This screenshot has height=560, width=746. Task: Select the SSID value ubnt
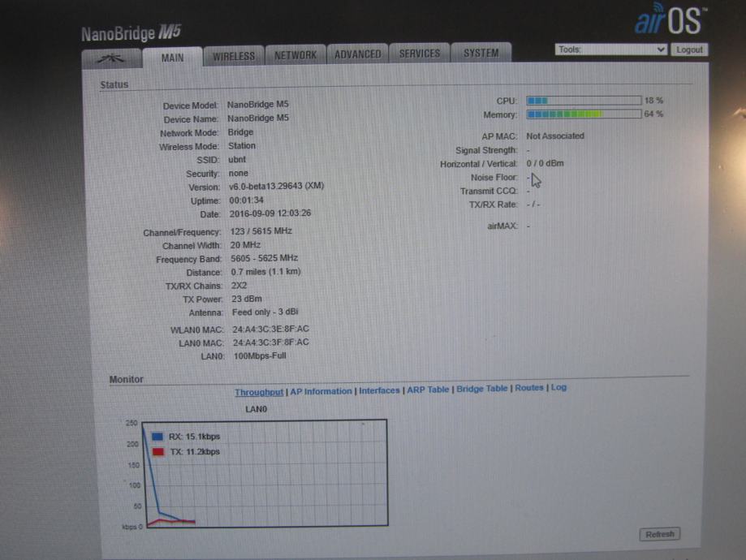point(237,159)
